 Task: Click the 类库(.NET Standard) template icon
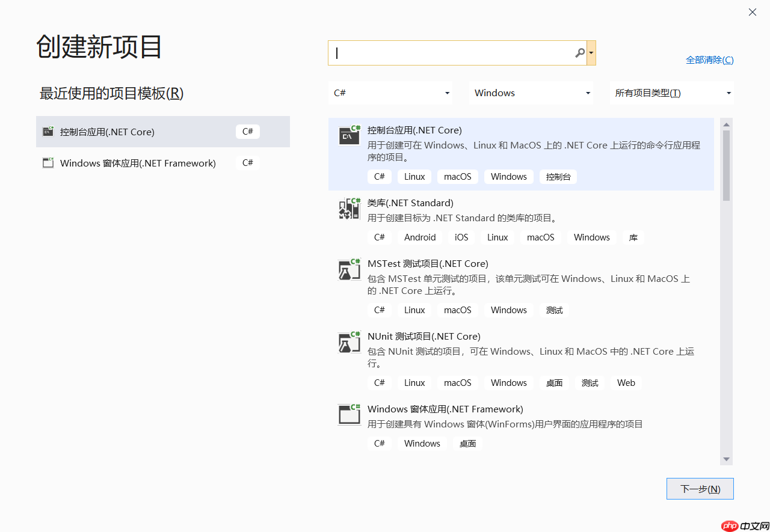(349, 208)
